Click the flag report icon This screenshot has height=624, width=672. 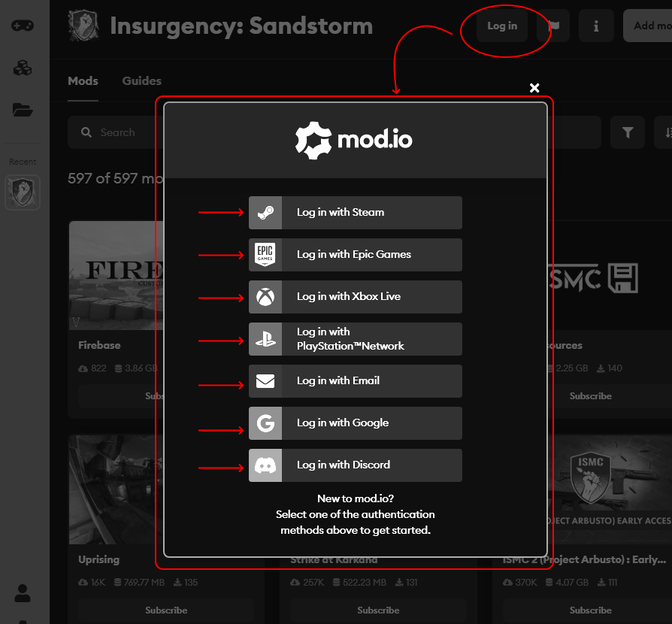click(x=553, y=26)
